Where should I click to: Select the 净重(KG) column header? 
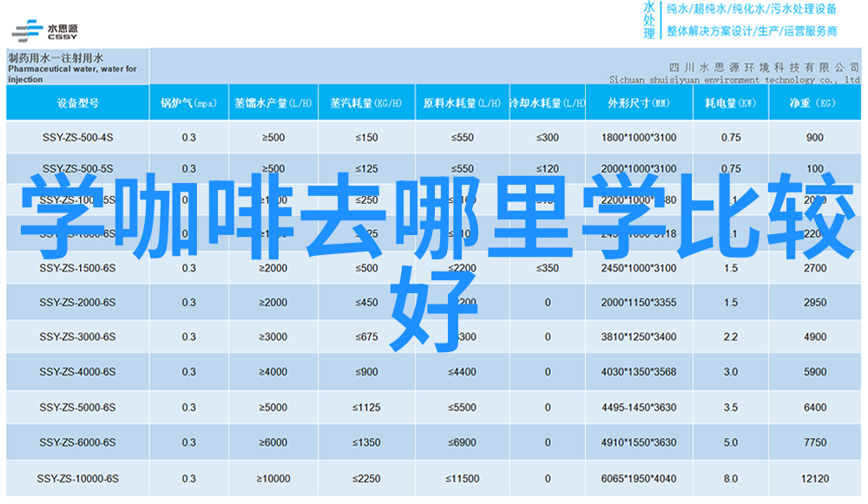coord(814,103)
